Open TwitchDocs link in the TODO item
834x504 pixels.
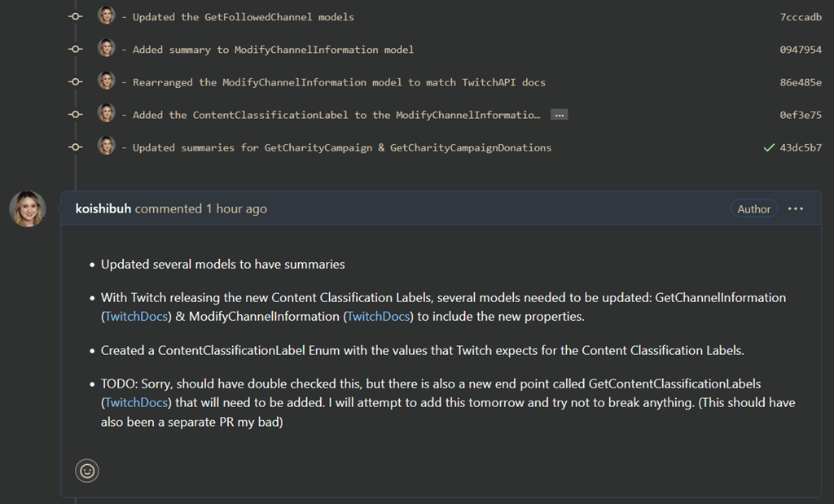point(136,403)
